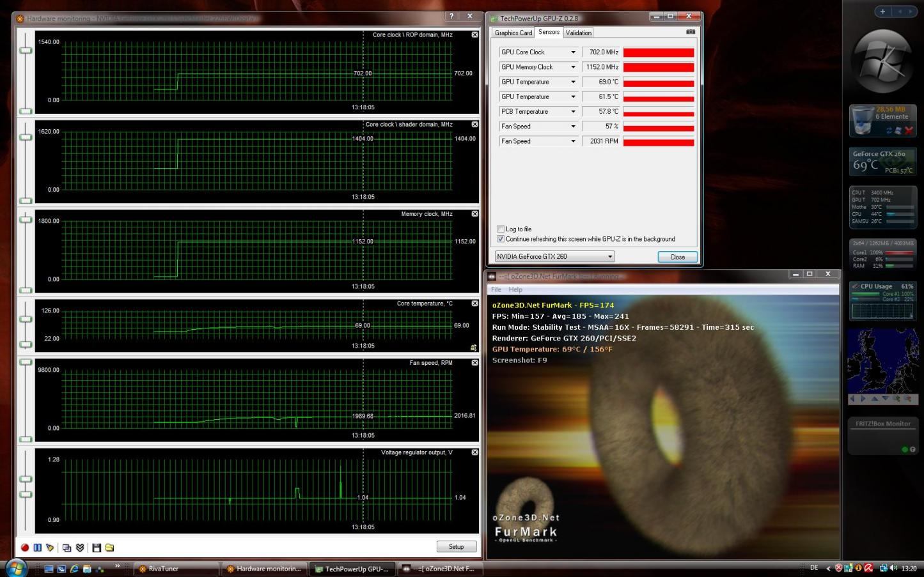
Task: Close the Core temperature graph
Action: (x=474, y=304)
